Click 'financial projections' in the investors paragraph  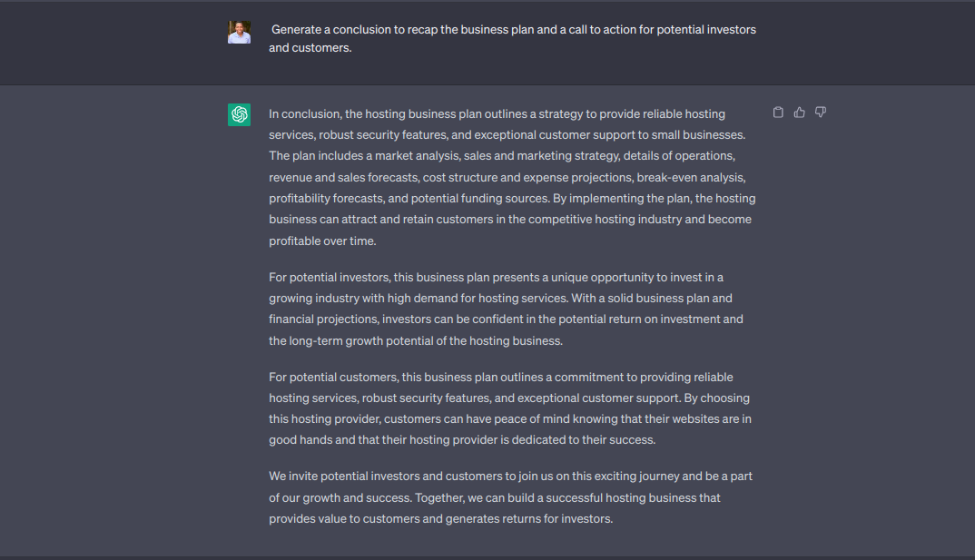point(322,319)
